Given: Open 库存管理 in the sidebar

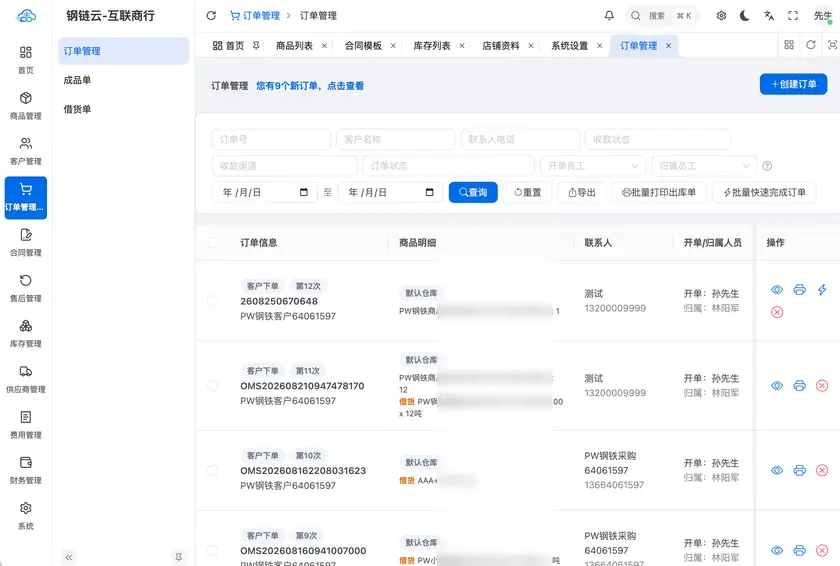Looking at the screenshot, I should click(26, 333).
